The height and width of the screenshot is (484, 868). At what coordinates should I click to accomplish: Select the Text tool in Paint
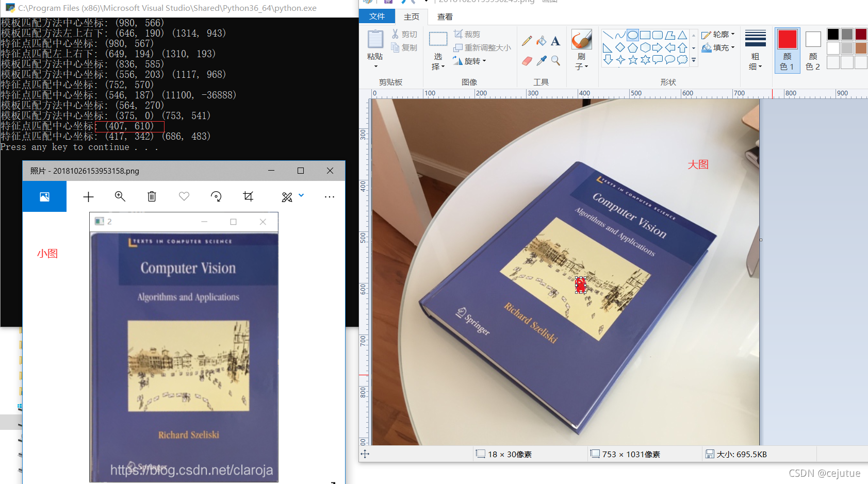coord(555,41)
